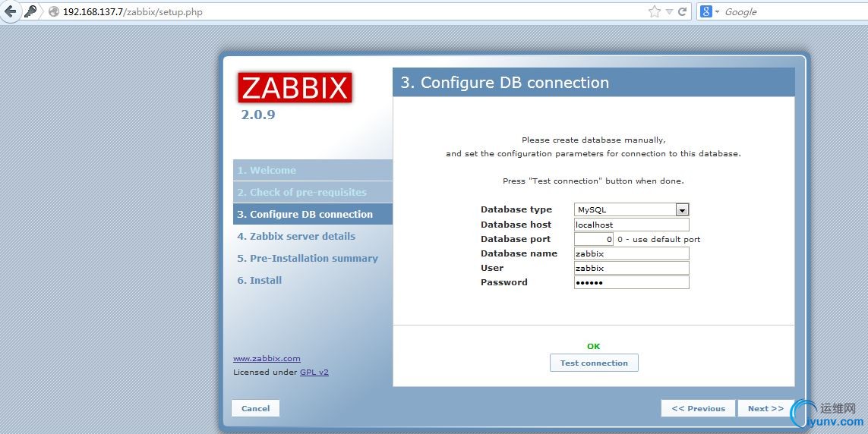Click the Next >> button
868x434 pixels.
pyautogui.click(x=765, y=408)
